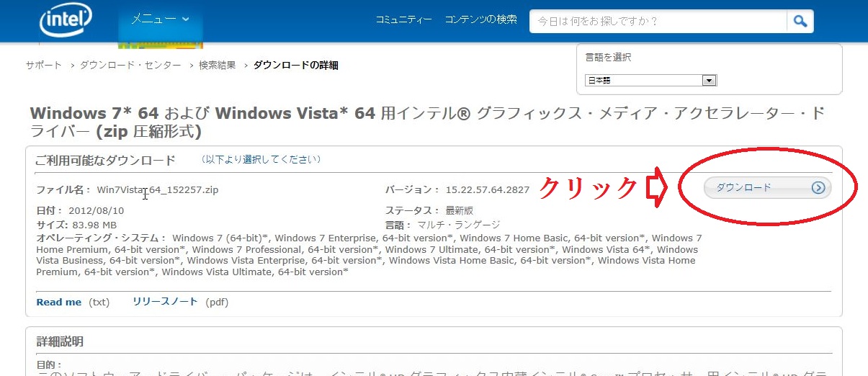
Task: Click the 言語を選択 label
Action: (x=608, y=58)
